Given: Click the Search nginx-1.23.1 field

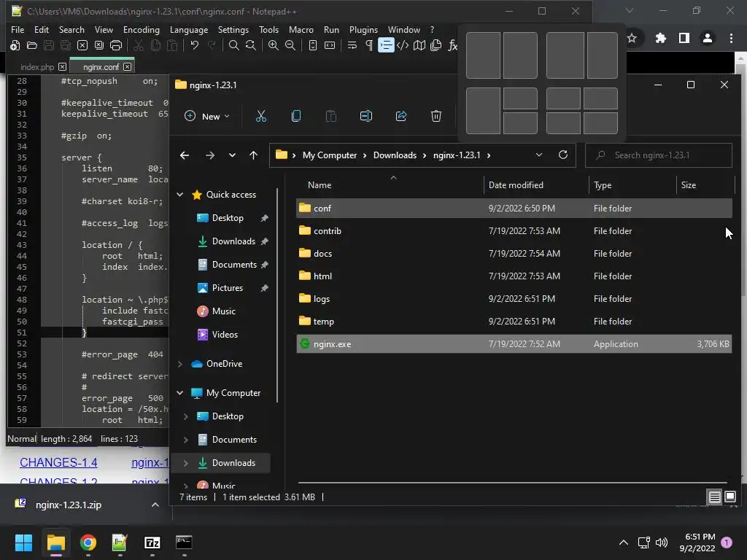Looking at the screenshot, I should (x=659, y=155).
